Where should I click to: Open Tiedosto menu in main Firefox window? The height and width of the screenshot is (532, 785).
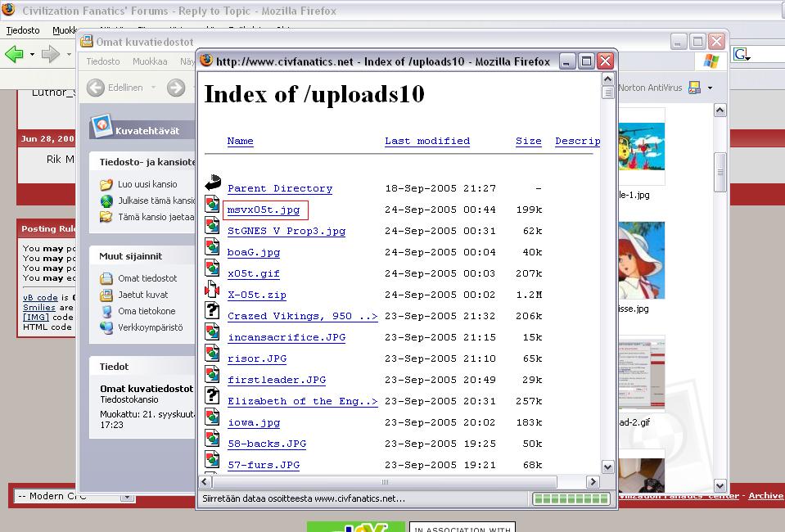click(23, 30)
